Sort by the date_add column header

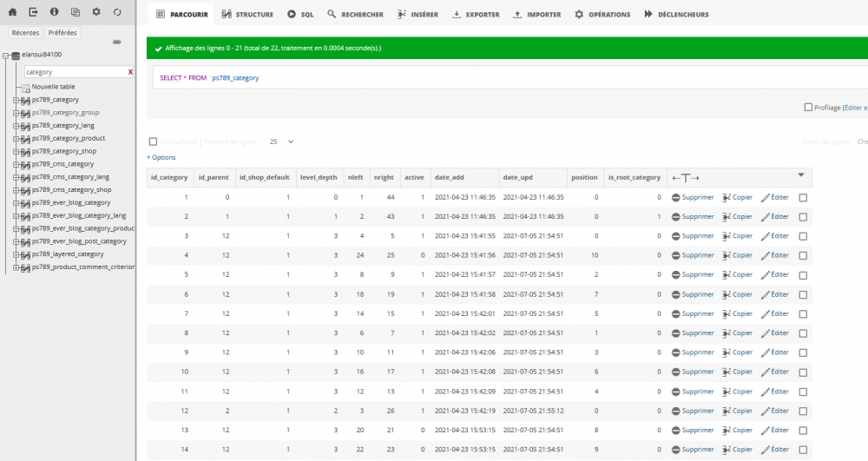pos(449,177)
